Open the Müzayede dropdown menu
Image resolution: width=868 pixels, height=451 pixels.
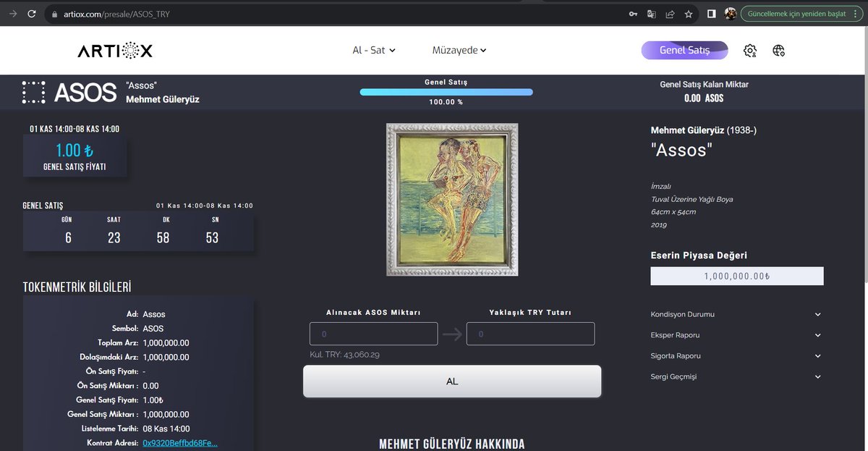(x=459, y=50)
